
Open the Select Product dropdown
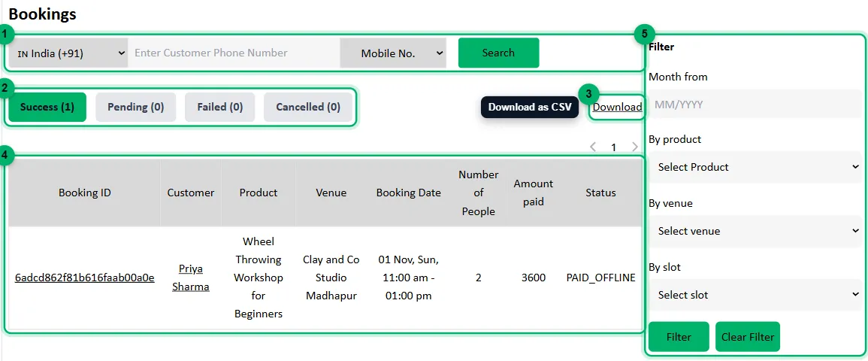pos(755,167)
